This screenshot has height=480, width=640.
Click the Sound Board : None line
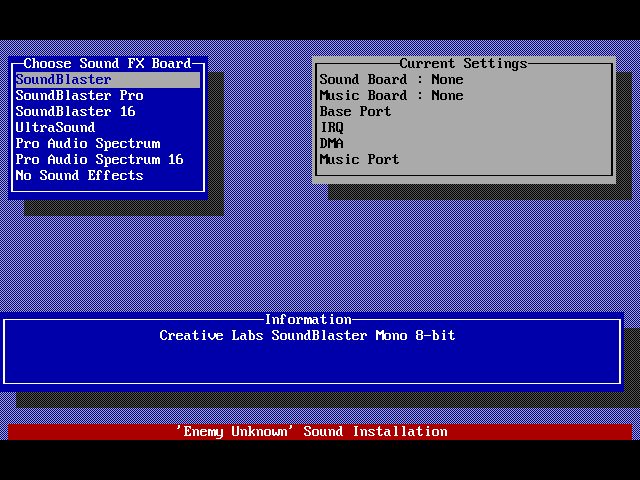pyautogui.click(x=391, y=79)
